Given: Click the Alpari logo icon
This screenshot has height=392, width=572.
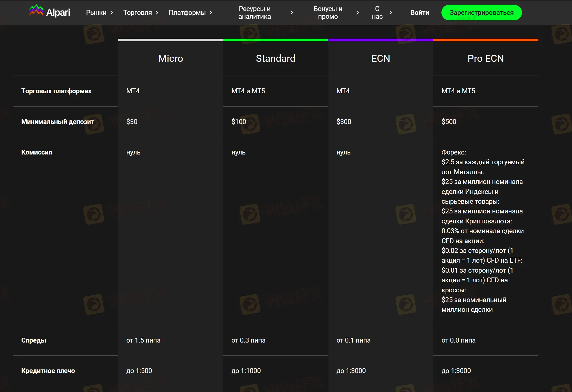Looking at the screenshot, I should (36, 11).
